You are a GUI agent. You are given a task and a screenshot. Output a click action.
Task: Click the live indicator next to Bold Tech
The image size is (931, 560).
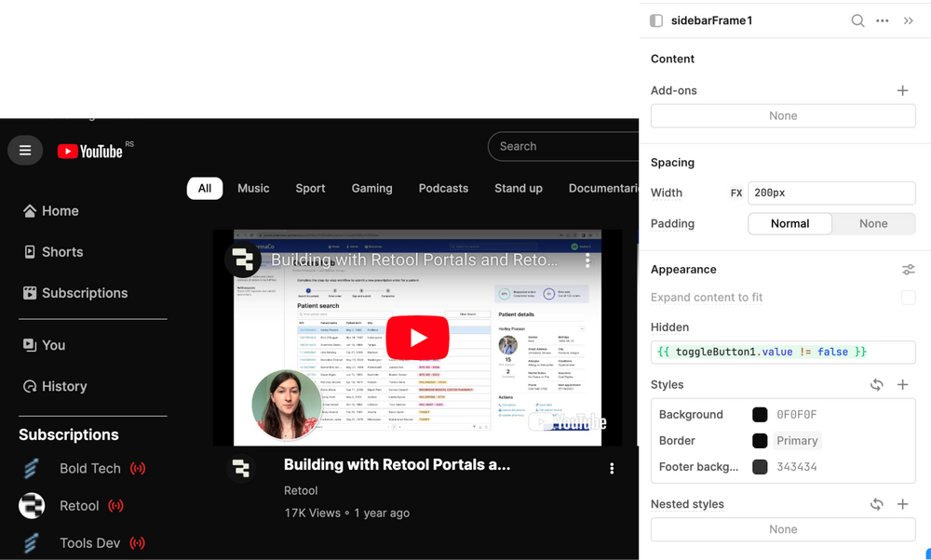coord(138,469)
